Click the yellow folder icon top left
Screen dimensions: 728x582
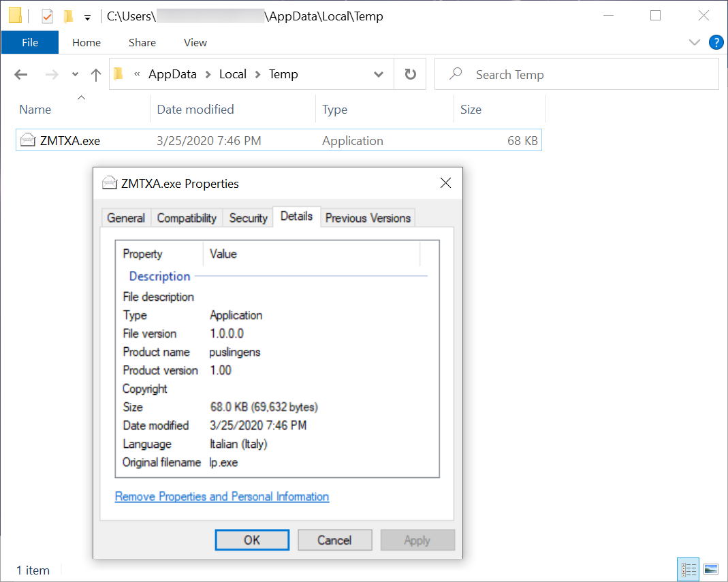pos(14,14)
